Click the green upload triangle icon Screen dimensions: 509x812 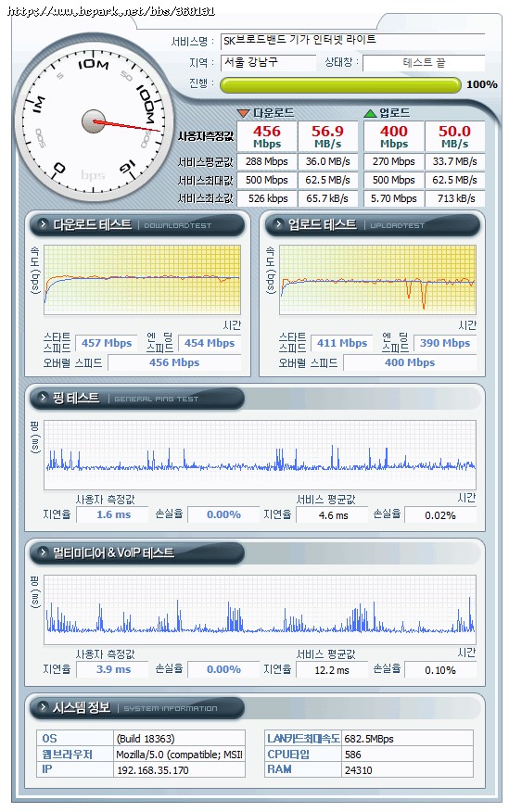[x=370, y=113]
